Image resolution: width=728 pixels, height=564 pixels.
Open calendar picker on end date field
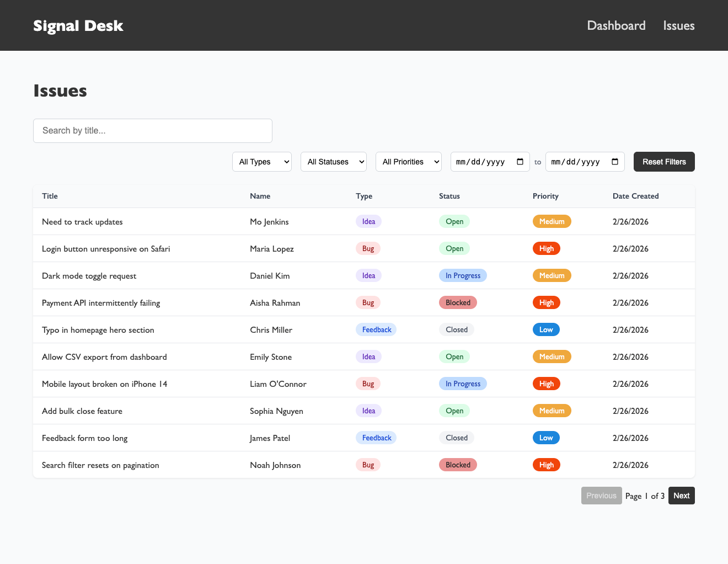(x=615, y=162)
